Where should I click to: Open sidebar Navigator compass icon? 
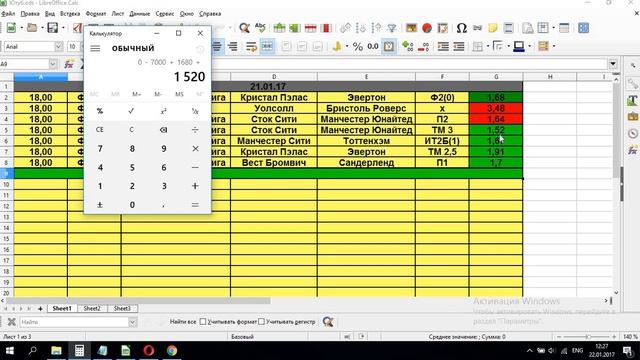click(633, 133)
